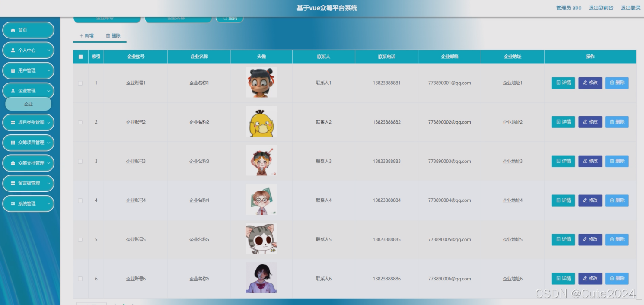The width and height of the screenshot is (644, 305).
Task: Click 退出到前台 in the top bar
Action: coord(600,7)
